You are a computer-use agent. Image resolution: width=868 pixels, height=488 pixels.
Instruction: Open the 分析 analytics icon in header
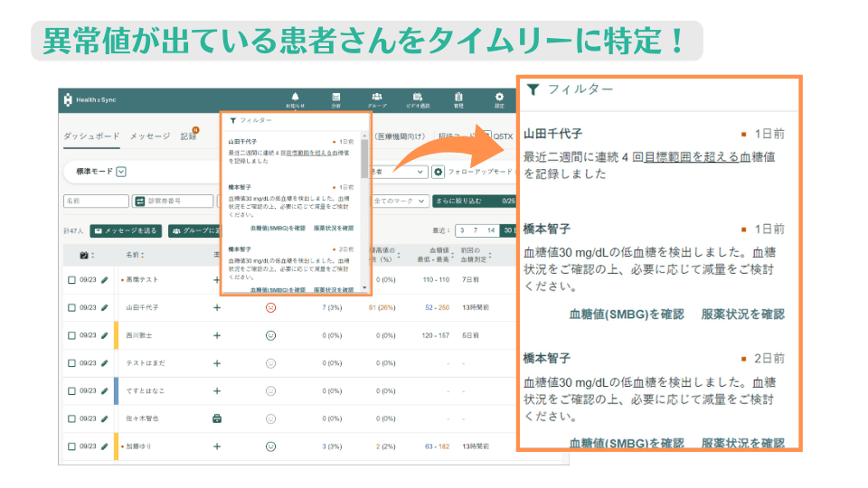(x=336, y=98)
